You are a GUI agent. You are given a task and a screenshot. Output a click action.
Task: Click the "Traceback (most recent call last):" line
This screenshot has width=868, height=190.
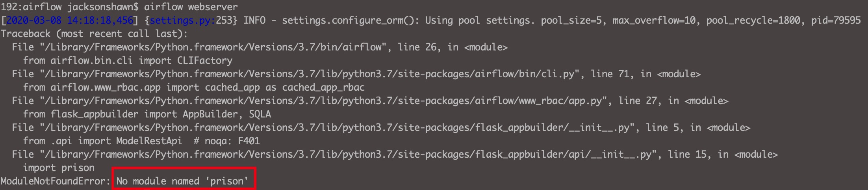(94, 34)
